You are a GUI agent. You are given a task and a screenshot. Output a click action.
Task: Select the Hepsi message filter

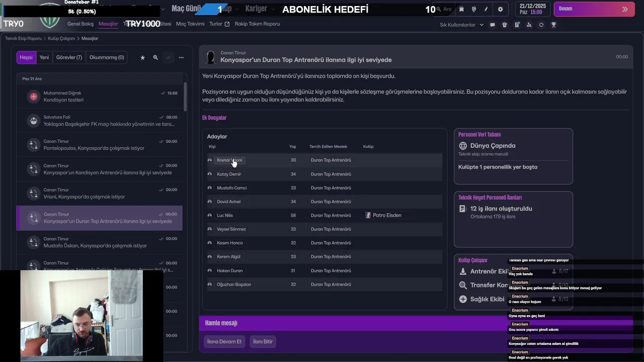tap(26, 57)
